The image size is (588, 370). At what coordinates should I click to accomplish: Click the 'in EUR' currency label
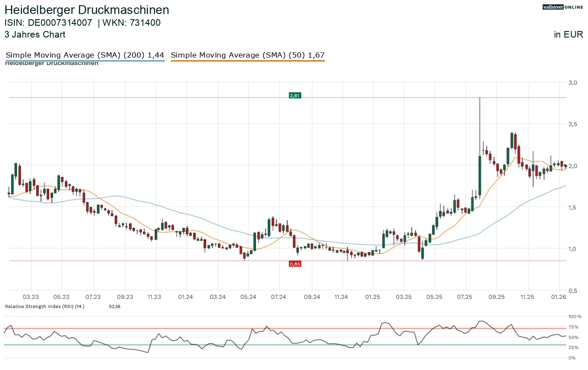tap(568, 34)
